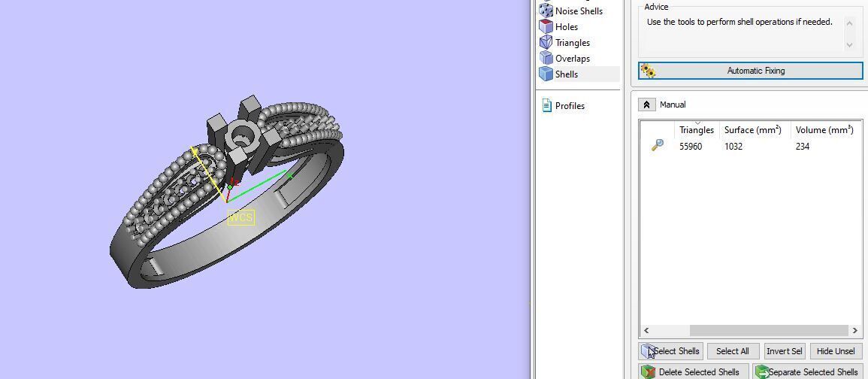868x379 pixels.
Task: Click the Select Shells button
Action: pyautogui.click(x=671, y=351)
